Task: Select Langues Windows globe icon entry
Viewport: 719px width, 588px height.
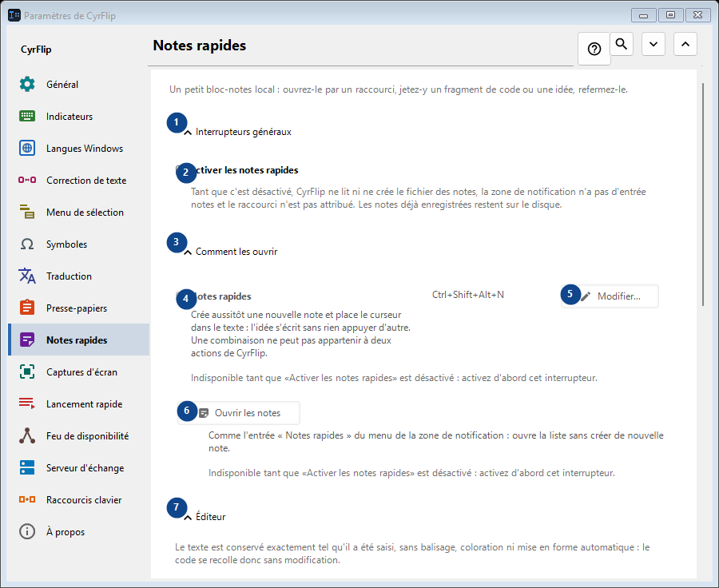Action: coord(79,149)
